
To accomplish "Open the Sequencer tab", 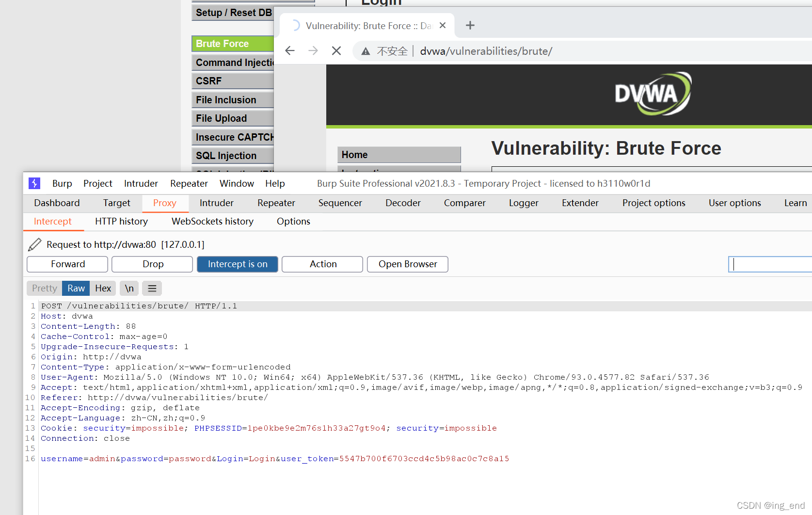I will pos(340,203).
